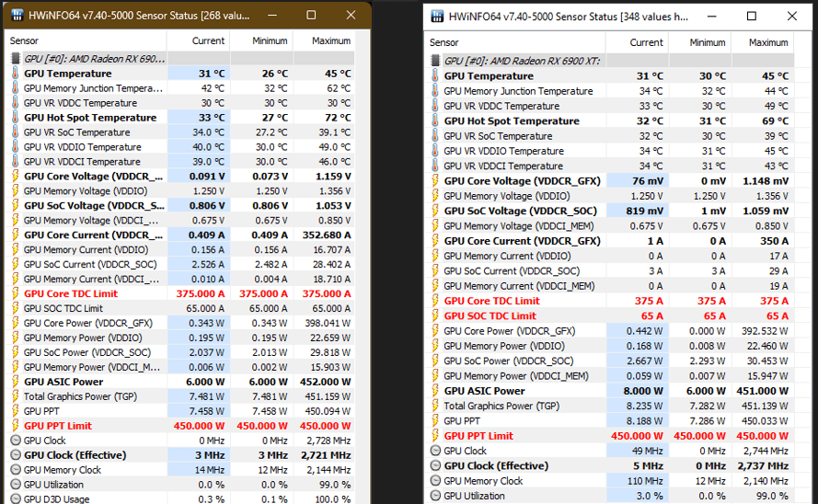Select GPU PPT Limit label in right window
Screen dimensions: 818x504
click(478, 436)
